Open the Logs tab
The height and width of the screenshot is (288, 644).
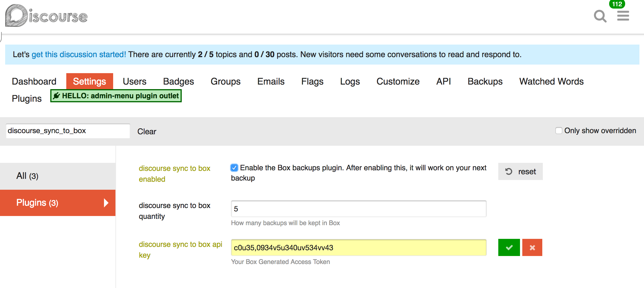pyautogui.click(x=350, y=81)
